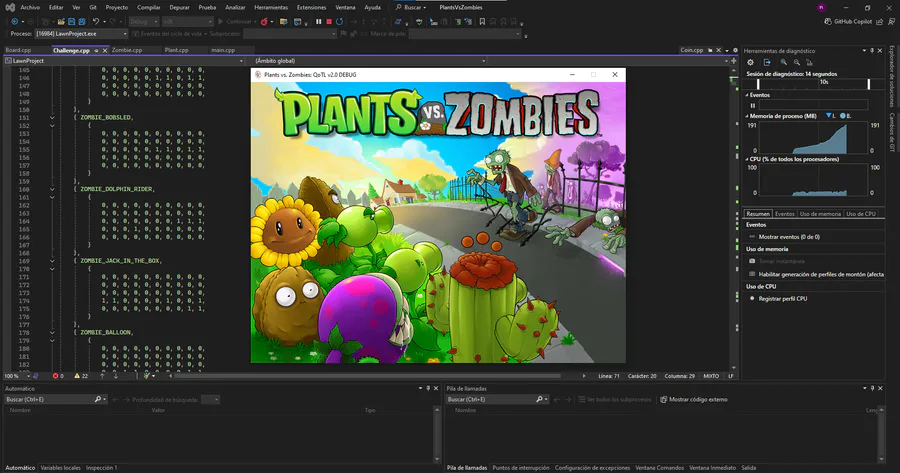Zoom in on the diagnostic timeline
Viewport: 900px width, 473px height.
(783, 63)
